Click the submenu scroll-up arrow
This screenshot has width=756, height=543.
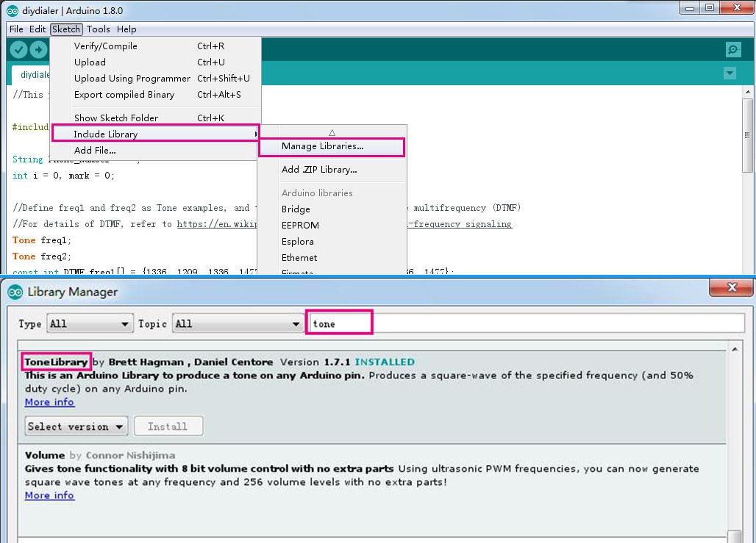click(332, 133)
